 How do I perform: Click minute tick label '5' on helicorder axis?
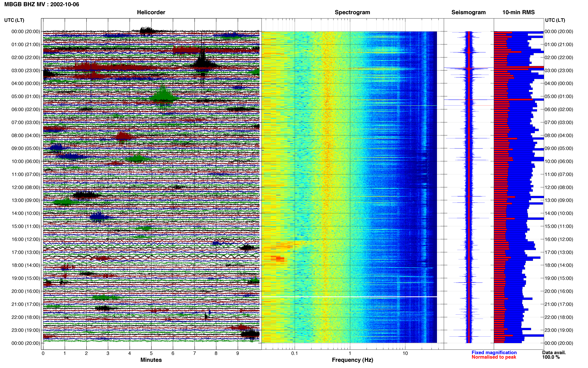151,353
